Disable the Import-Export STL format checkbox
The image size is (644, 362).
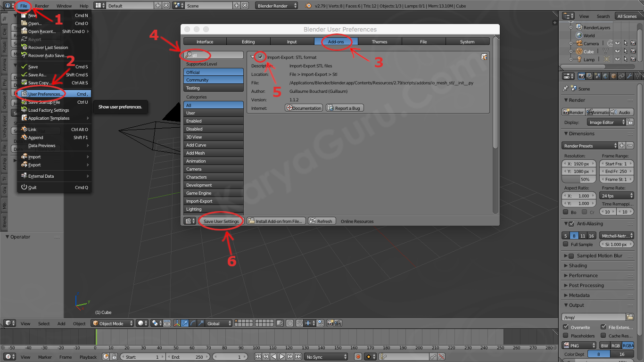point(261,57)
